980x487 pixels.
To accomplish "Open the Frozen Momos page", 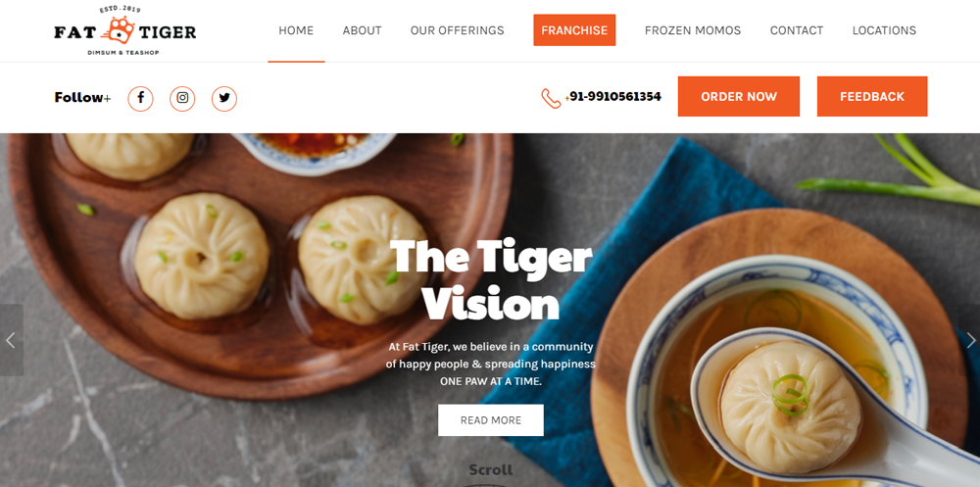I will [x=693, y=30].
